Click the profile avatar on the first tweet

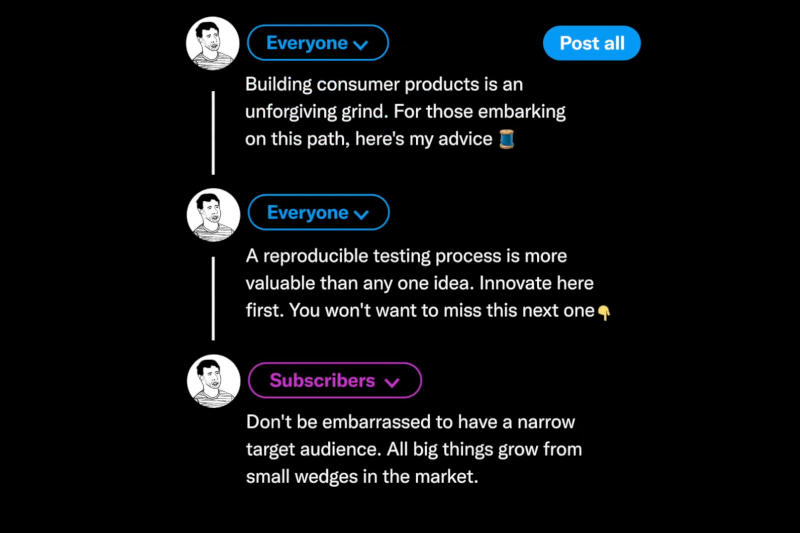tap(213, 44)
